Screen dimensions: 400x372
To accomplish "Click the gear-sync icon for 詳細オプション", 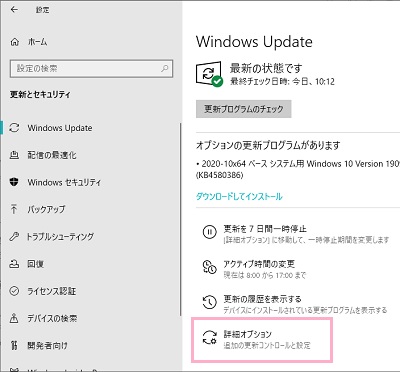I will point(209,337).
